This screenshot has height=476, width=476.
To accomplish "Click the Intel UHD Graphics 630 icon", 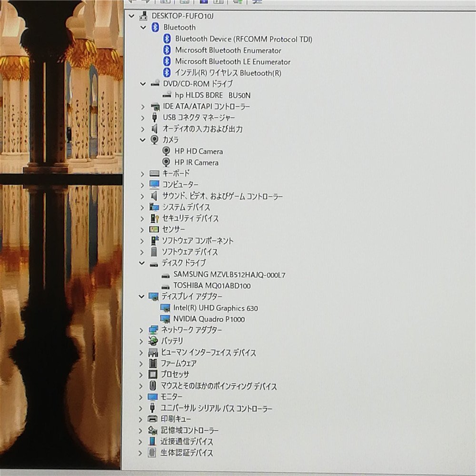I will pyautogui.click(x=165, y=308).
